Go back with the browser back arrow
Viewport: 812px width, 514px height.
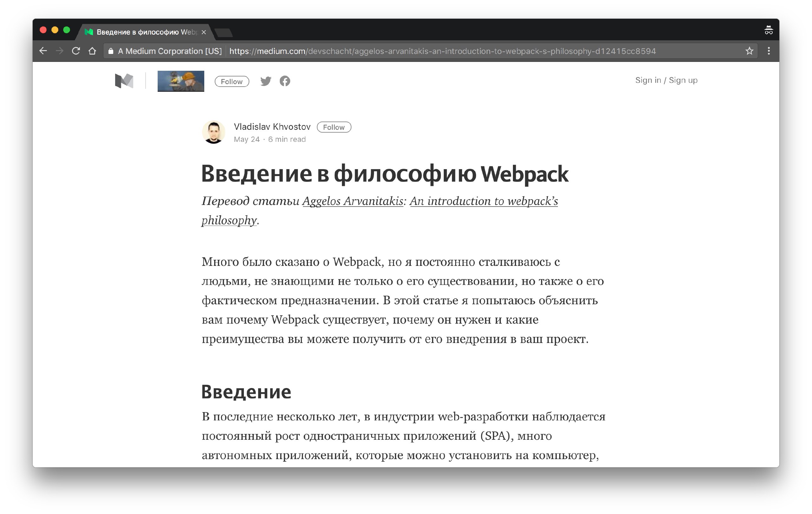coord(43,51)
